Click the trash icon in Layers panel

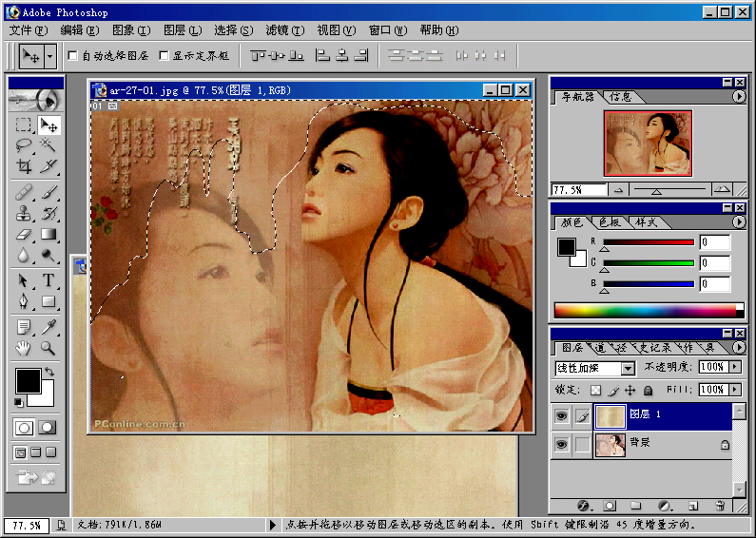(x=720, y=506)
